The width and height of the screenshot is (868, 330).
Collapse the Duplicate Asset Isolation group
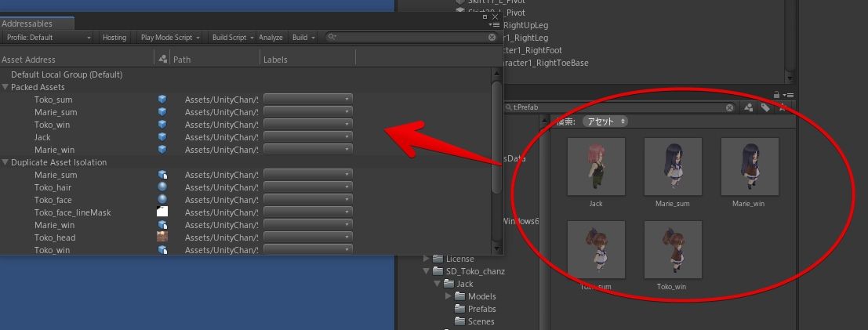(5, 162)
